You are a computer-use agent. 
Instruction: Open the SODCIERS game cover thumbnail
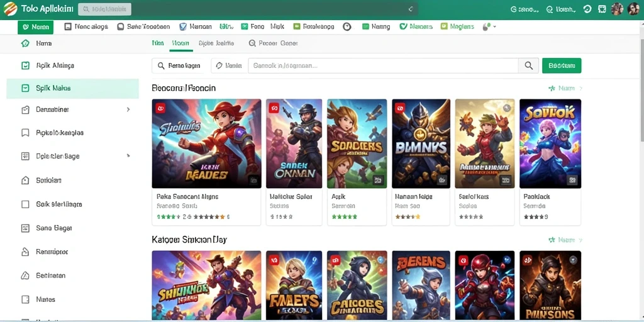pos(357,143)
